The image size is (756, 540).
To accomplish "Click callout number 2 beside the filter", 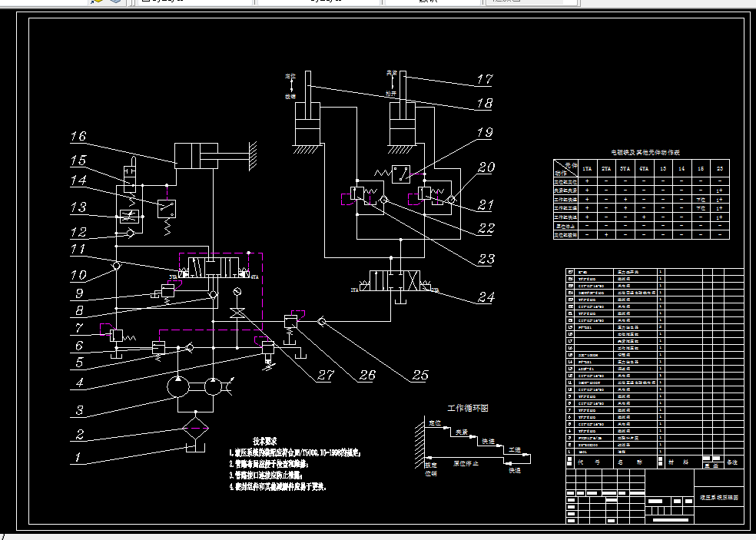I will [80, 434].
